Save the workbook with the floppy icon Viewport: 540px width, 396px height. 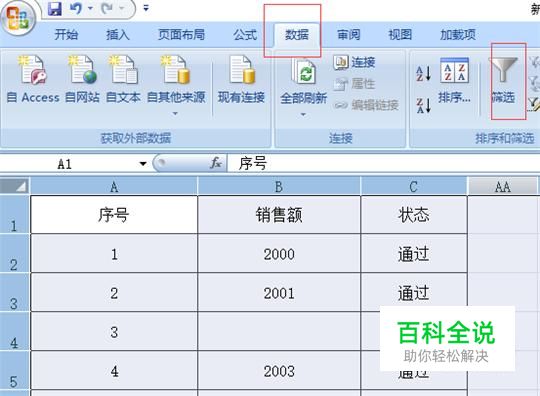[54, 9]
